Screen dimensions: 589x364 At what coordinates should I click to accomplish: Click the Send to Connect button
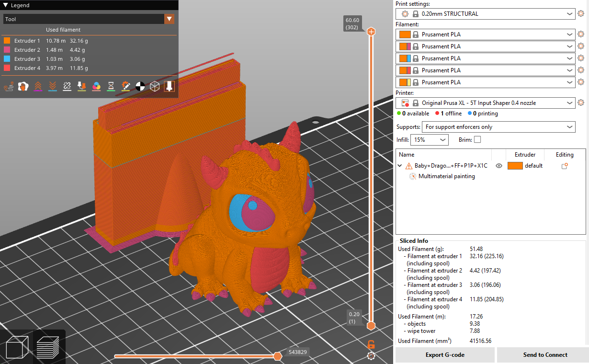[545, 355]
